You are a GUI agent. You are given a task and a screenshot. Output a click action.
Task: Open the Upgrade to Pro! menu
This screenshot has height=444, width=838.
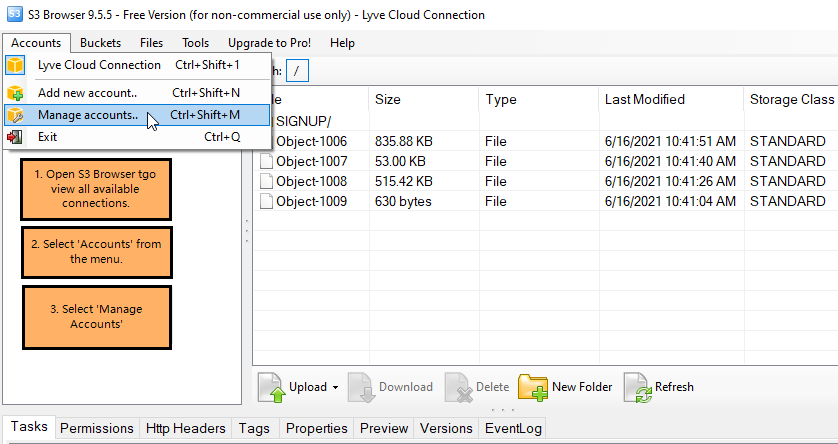(x=269, y=43)
